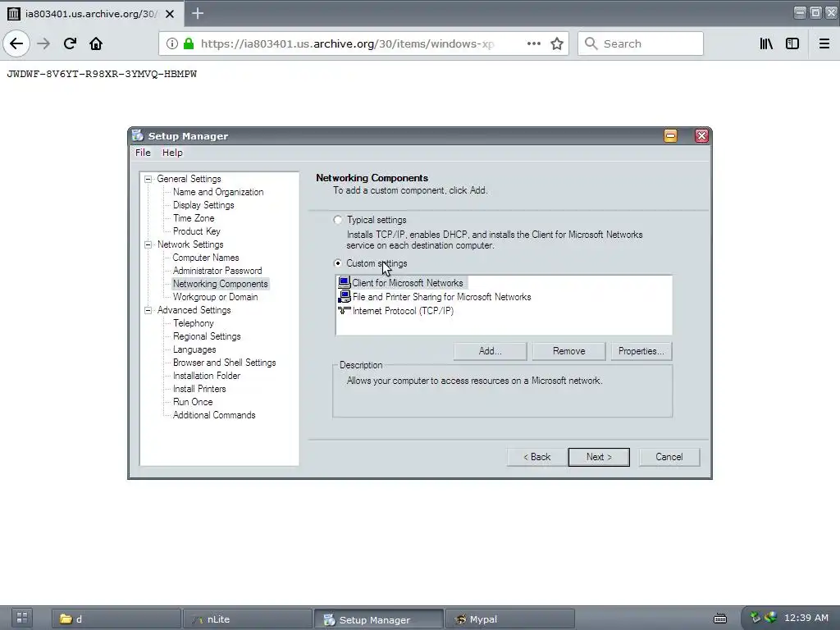Select Administrator Password in the tree
840x630 pixels.
point(217,271)
